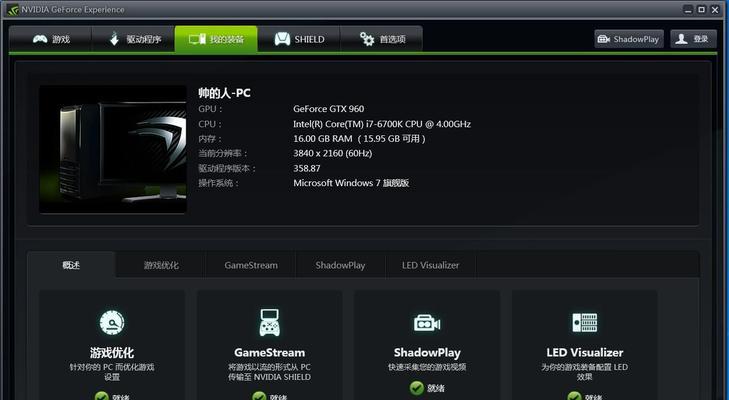Click the 游戏优化 card title
This screenshot has height=400, width=729.
click(112, 353)
